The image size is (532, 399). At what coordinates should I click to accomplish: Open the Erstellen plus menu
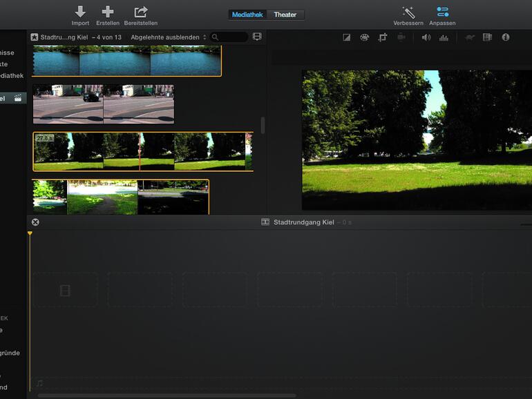click(x=107, y=12)
